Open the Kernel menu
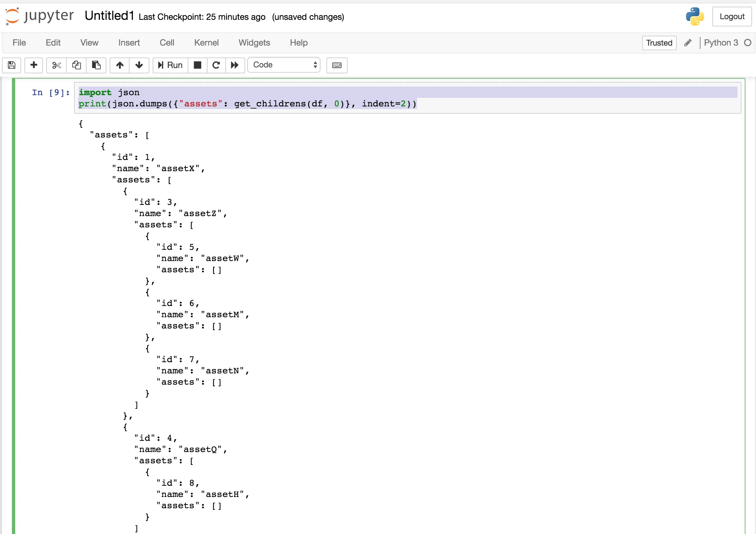Image resolution: width=756 pixels, height=534 pixels. [x=206, y=43]
